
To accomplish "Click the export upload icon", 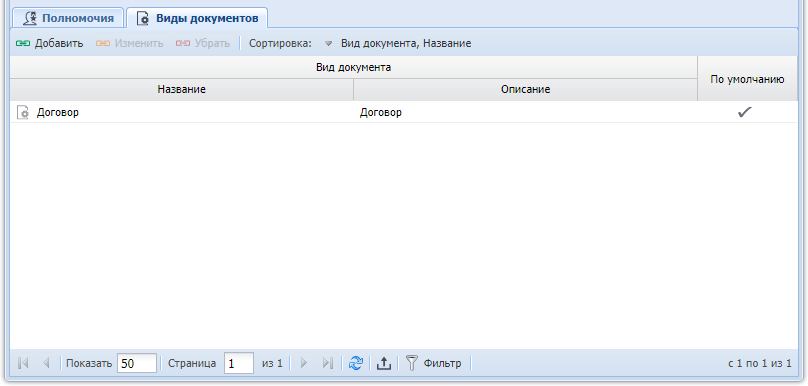I will tap(383, 363).
